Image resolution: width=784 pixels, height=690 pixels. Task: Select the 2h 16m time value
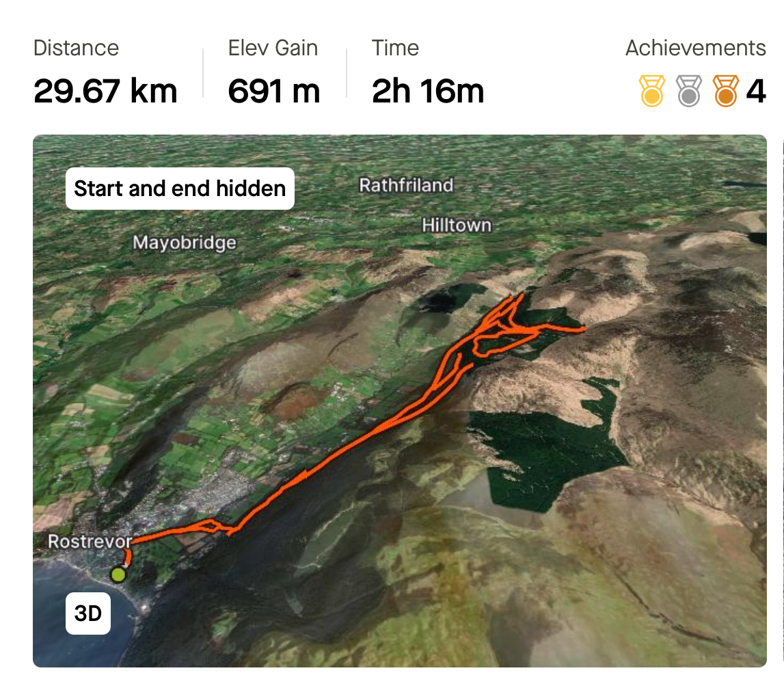(428, 91)
